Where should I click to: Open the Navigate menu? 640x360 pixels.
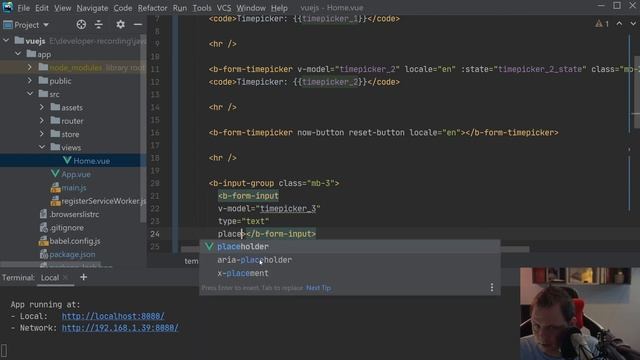pos(92,8)
